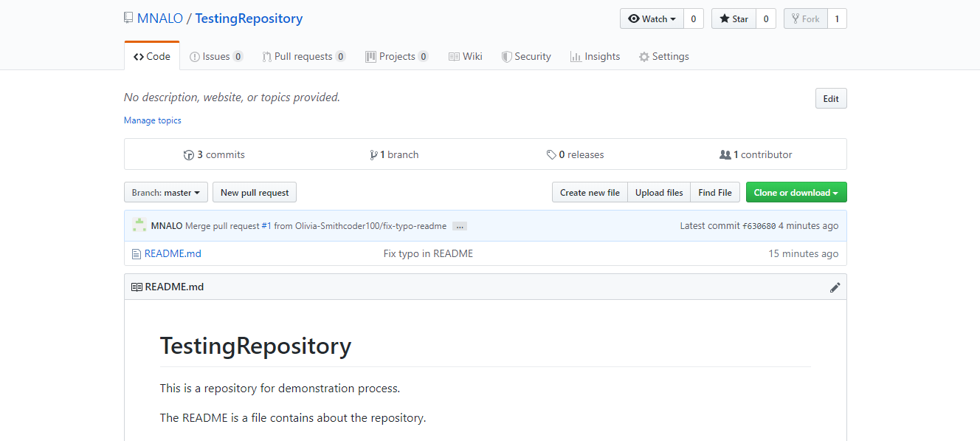Click the '4 minutes ago' commit time
The image size is (980, 441).
click(808, 226)
